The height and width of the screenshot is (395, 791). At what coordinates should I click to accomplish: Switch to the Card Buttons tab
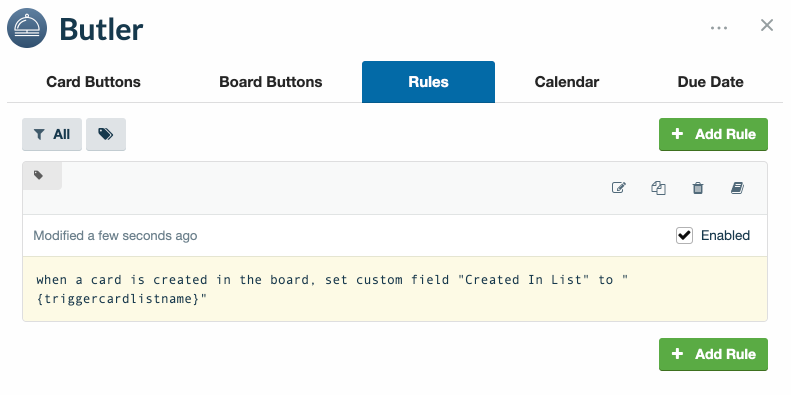[93, 82]
